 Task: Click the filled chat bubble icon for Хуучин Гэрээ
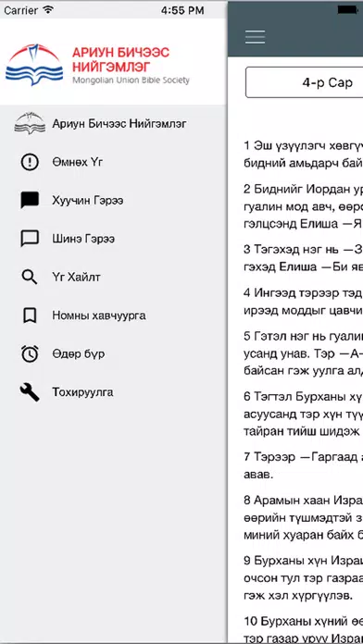point(30,201)
